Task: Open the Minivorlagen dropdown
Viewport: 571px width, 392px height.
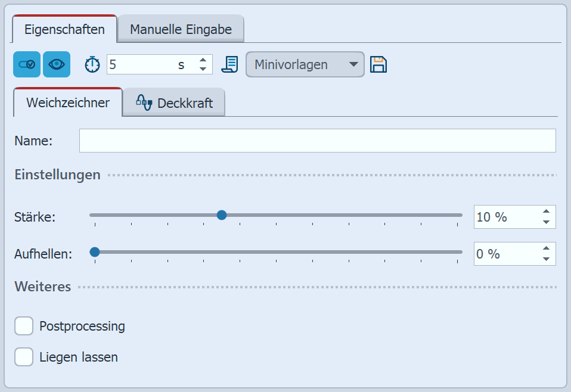Action: coord(305,64)
